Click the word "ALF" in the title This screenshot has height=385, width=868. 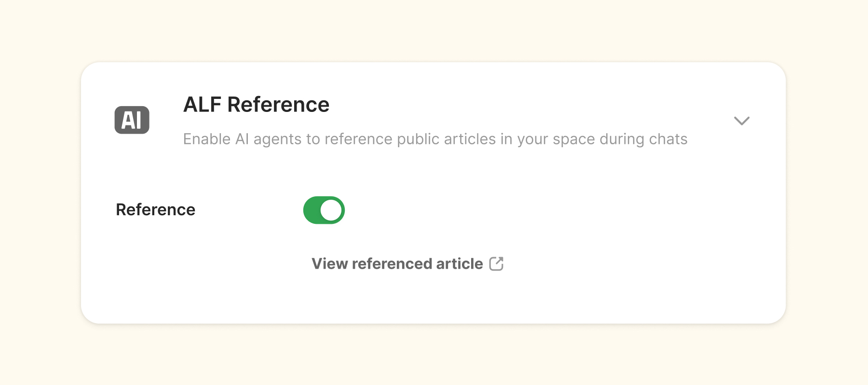point(202,105)
